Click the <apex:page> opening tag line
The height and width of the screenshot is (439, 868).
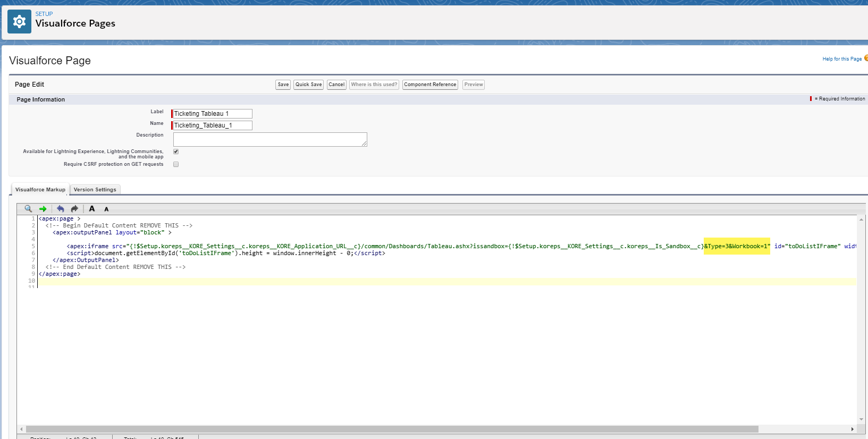60,218
